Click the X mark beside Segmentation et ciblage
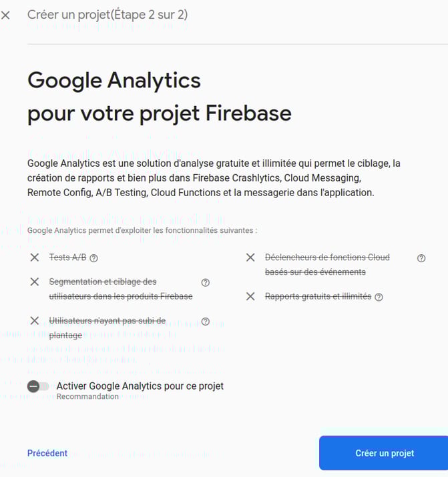Image resolution: width=448 pixels, height=477 pixels. tap(35, 282)
